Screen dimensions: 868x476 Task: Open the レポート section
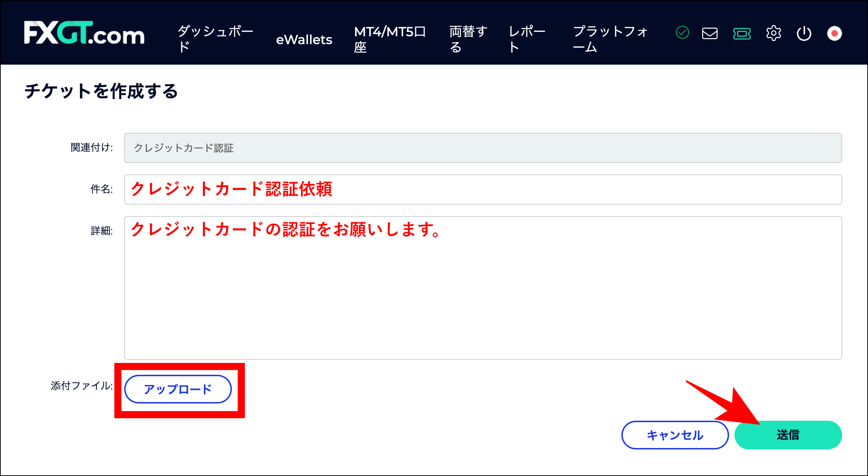(x=527, y=39)
